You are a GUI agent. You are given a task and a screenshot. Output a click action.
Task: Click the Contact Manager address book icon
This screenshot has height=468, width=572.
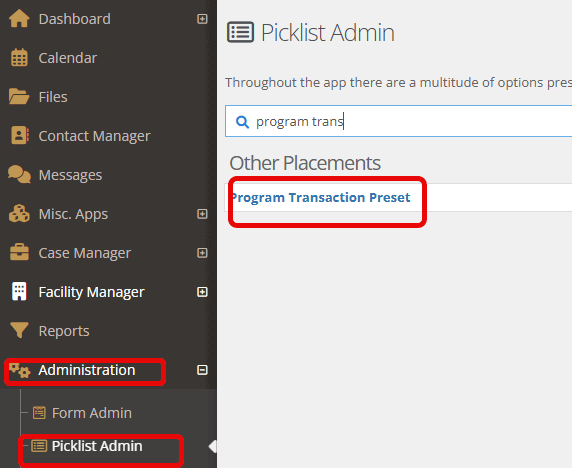coord(20,136)
